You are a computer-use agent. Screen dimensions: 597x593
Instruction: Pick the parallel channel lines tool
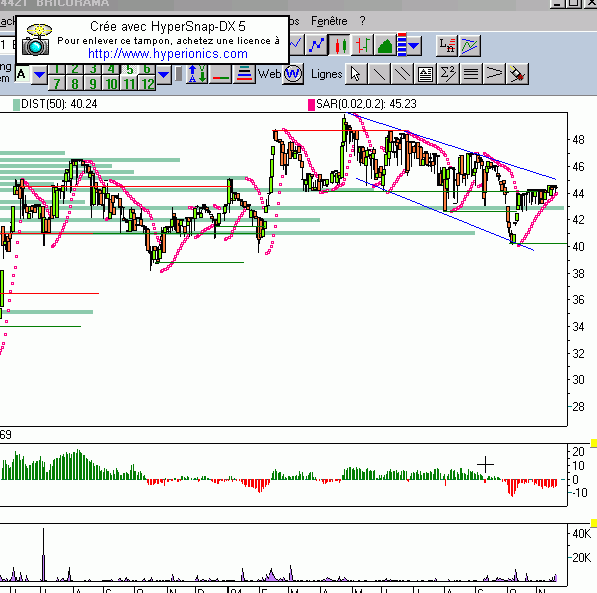(402, 74)
